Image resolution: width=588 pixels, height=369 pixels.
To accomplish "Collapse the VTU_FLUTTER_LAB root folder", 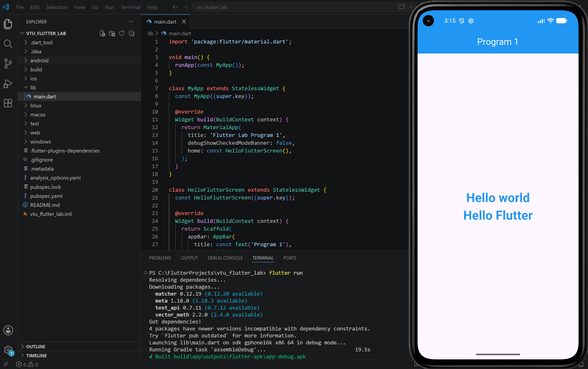I will pyautogui.click(x=46, y=34).
